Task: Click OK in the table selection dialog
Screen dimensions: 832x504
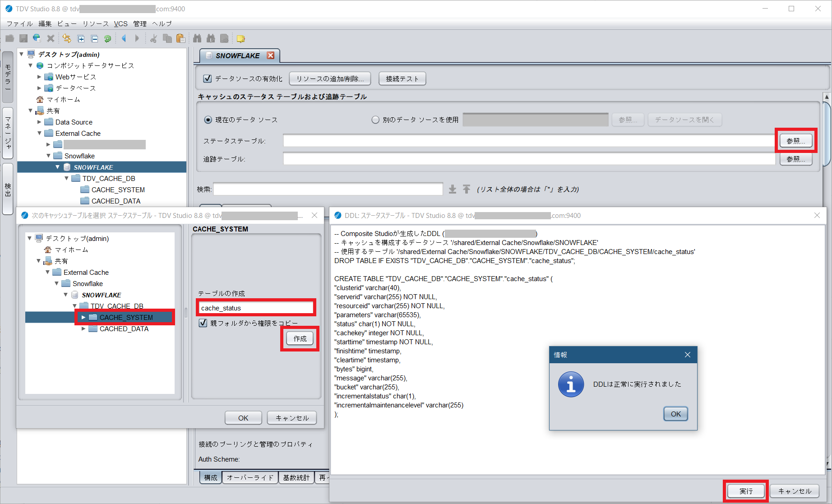Action: coord(243,418)
